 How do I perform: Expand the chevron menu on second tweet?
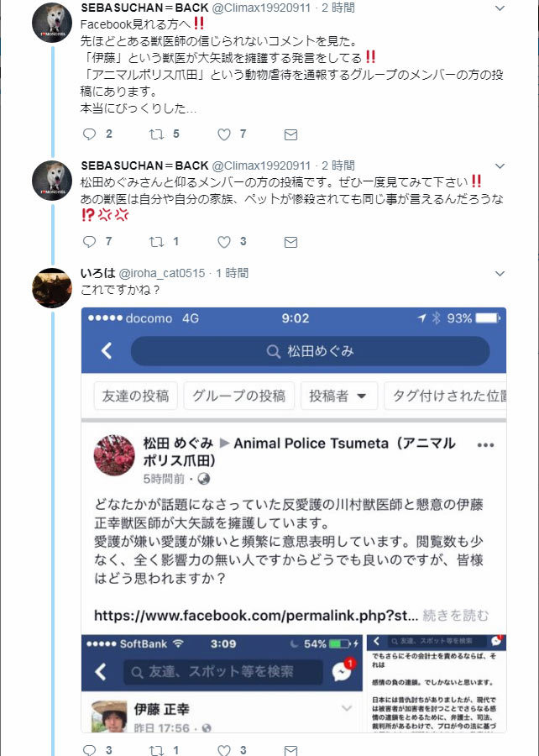pyautogui.click(x=500, y=165)
